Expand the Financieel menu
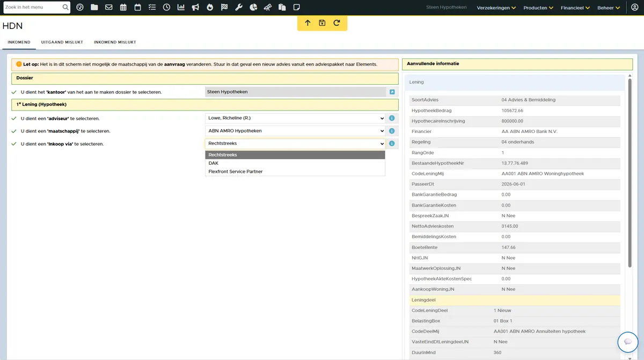Screen dimensions: 644x360 tap(575, 8)
